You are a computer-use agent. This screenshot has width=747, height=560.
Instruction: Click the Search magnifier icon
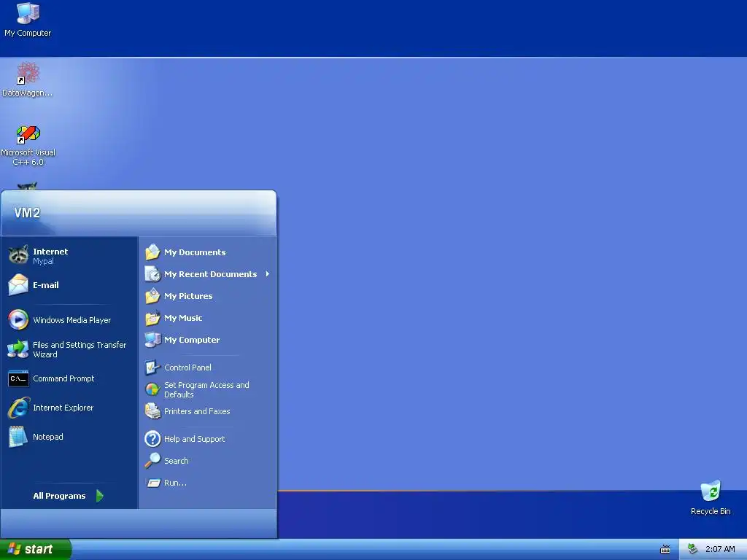pyautogui.click(x=152, y=461)
